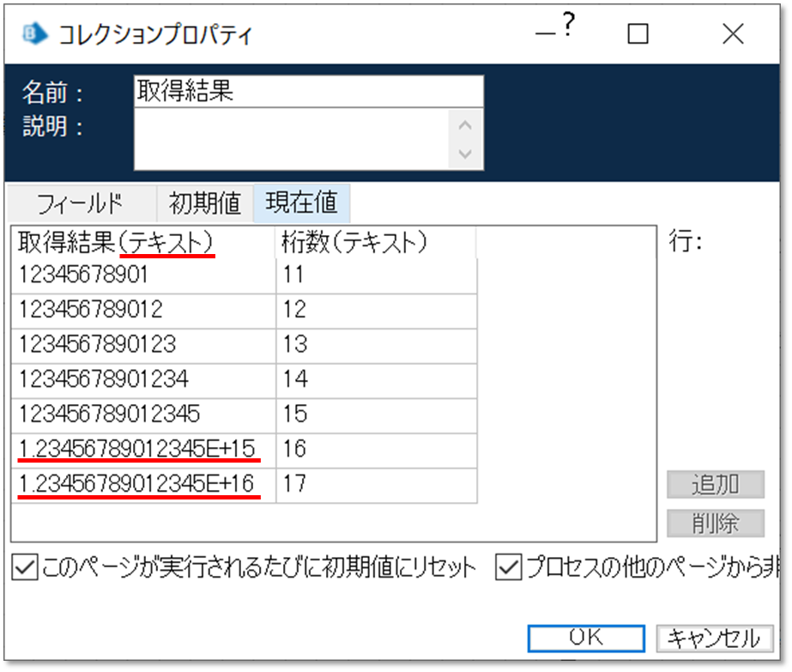Viewport: 792px width, 672px height.
Task: Click the 桁数 cell showing 11
Action: (x=377, y=275)
